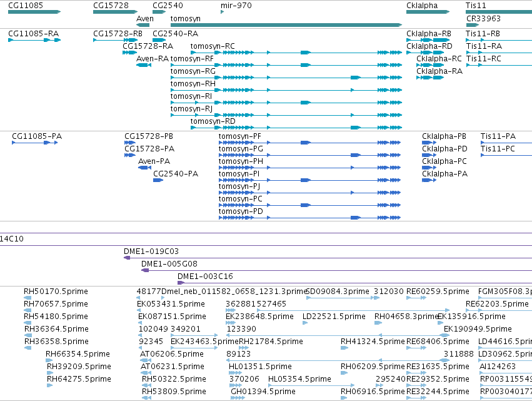The image size is (532, 401).
Task: Click the mir-970 gene label
Action: [x=236, y=6]
